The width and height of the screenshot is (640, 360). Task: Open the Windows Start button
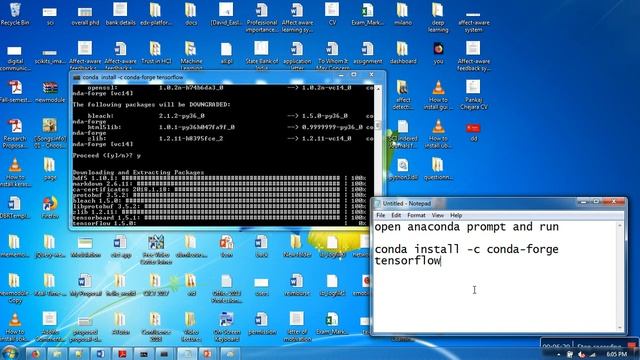click(x=10, y=353)
